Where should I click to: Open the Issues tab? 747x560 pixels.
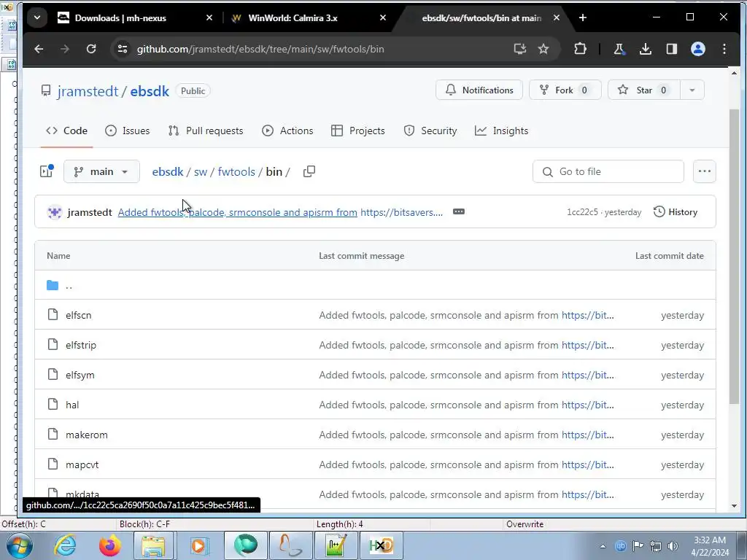pyautogui.click(x=127, y=131)
